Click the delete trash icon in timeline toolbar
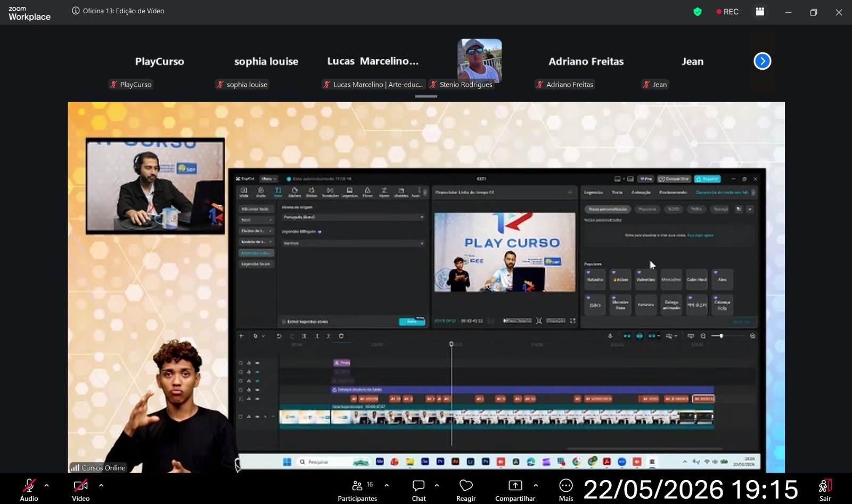Screen dimensions: 852x504 pos(341,336)
